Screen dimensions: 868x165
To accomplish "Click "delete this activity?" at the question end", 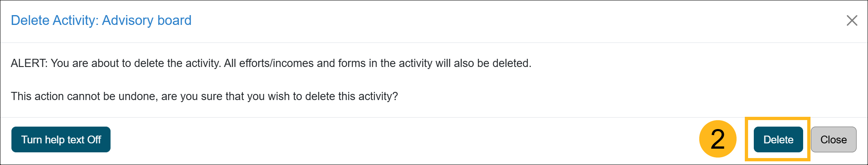I will [351, 96].
